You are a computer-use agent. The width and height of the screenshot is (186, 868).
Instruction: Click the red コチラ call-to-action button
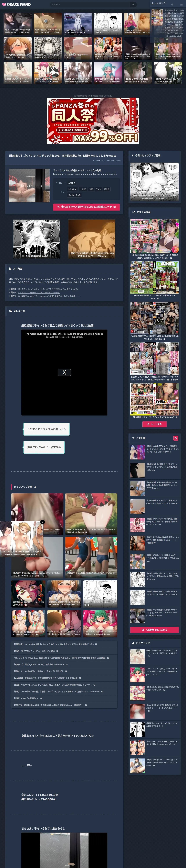coord(86,207)
